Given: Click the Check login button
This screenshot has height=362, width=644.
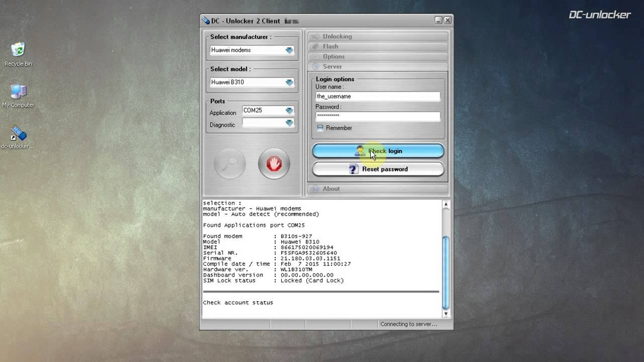Looking at the screenshot, I should 378,151.
